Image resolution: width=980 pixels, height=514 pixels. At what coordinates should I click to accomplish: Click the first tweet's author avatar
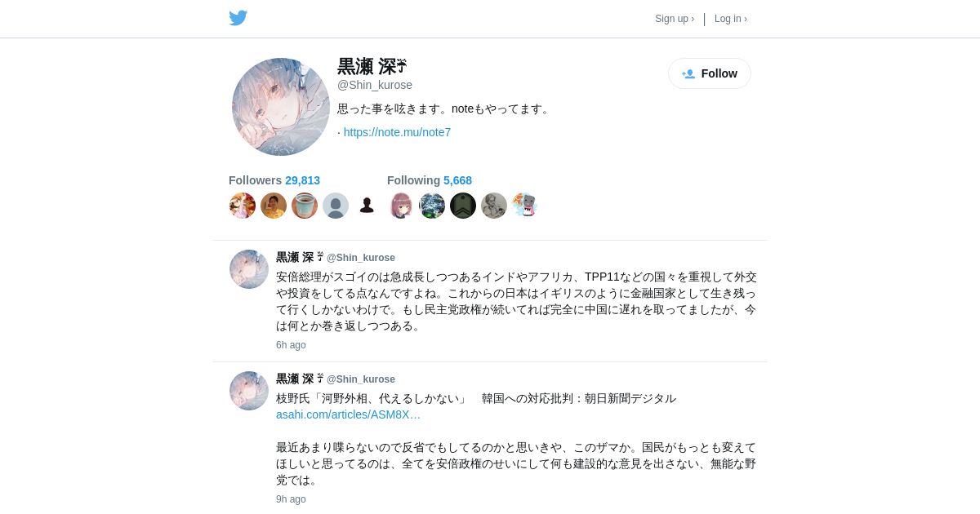pos(249,269)
